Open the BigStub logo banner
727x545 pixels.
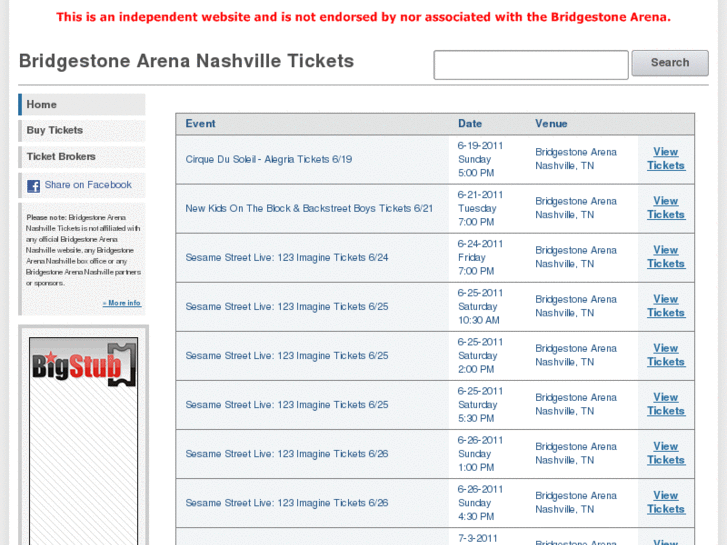tap(83, 364)
